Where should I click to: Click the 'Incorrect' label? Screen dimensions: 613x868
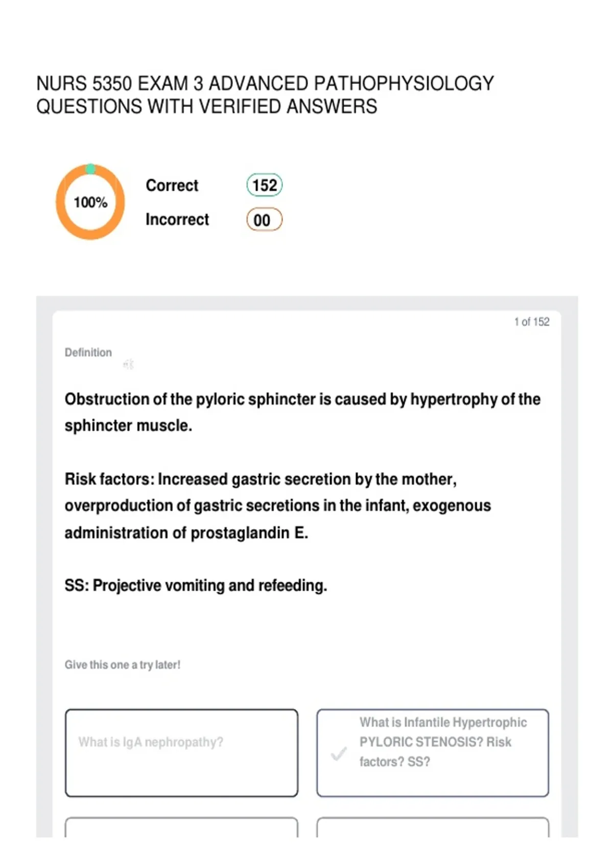click(177, 220)
